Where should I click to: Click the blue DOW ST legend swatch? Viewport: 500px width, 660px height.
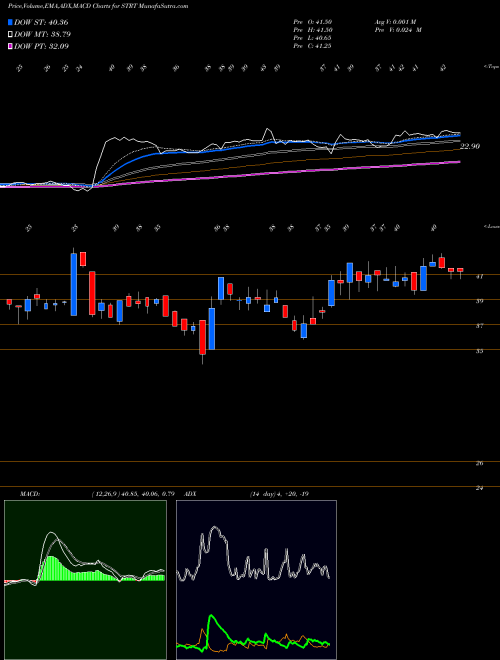[10, 23]
